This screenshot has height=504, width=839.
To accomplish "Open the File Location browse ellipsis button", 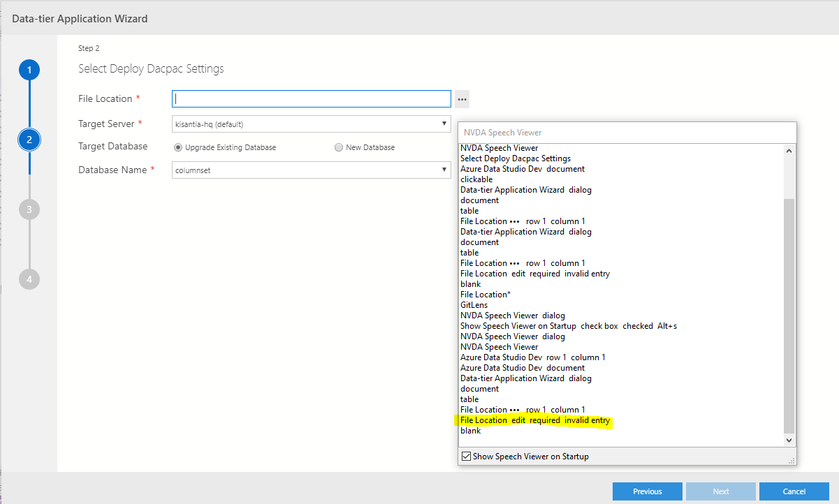I will coord(462,98).
